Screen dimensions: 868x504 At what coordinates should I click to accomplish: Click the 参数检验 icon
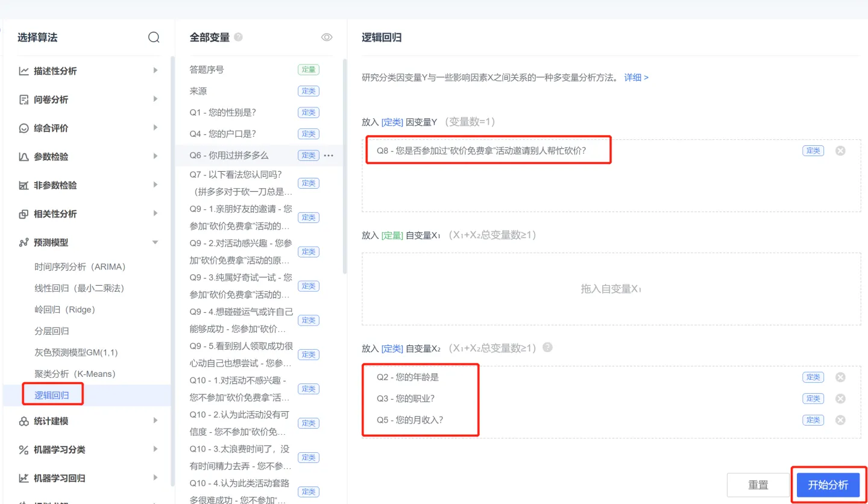24,157
